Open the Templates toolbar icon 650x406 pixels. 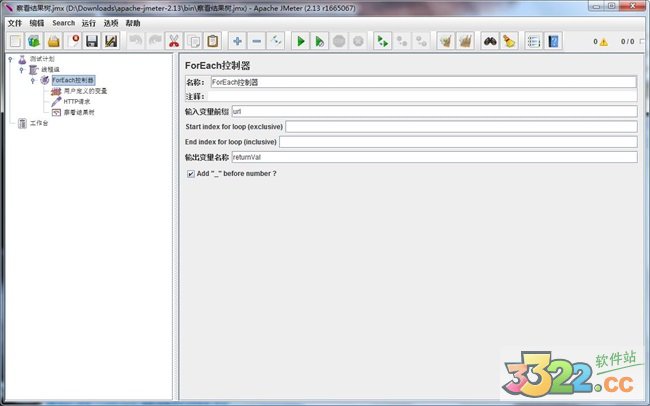click(x=34, y=41)
